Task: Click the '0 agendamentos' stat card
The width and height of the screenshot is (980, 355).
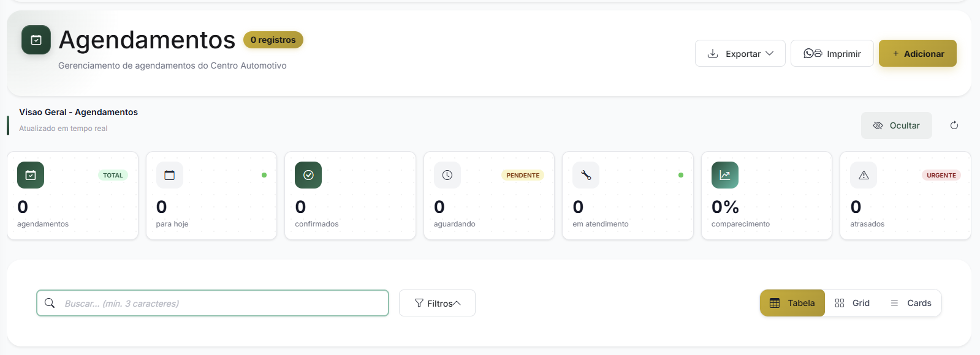Action: pos(72,195)
